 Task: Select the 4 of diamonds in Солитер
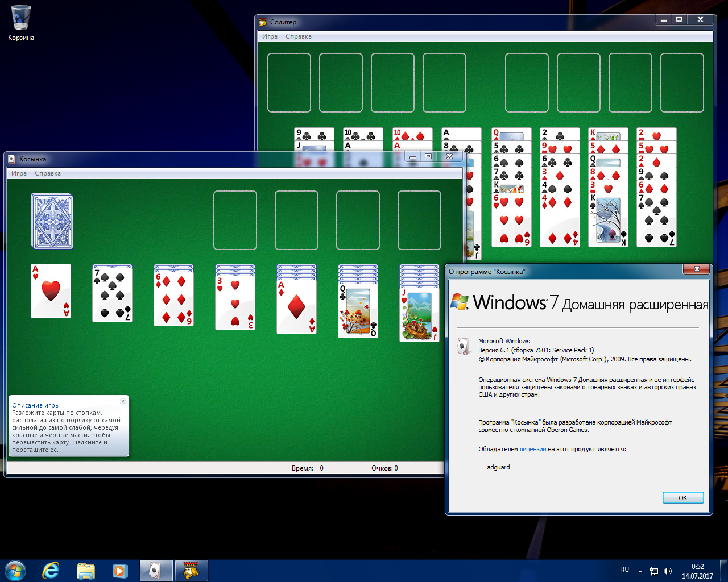click(560, 219)
